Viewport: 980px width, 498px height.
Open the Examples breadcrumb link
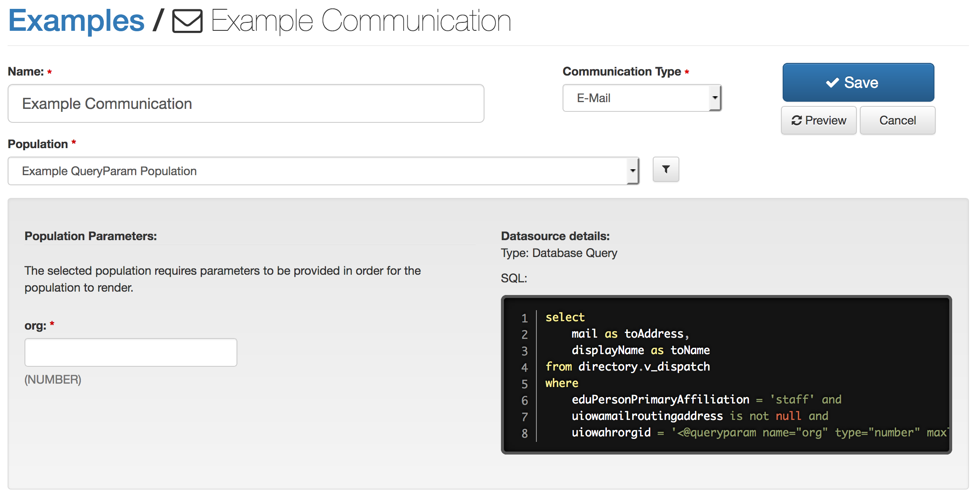(x=76, y=20)
